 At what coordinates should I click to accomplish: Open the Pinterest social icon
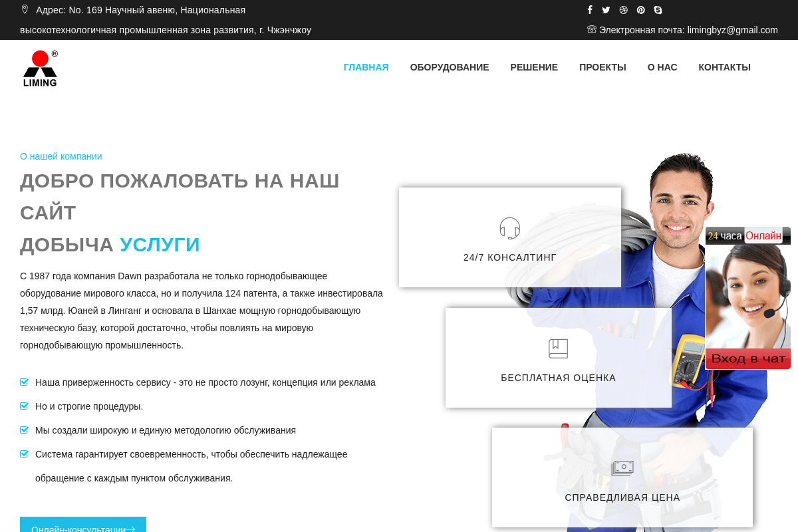click(640, 10)
